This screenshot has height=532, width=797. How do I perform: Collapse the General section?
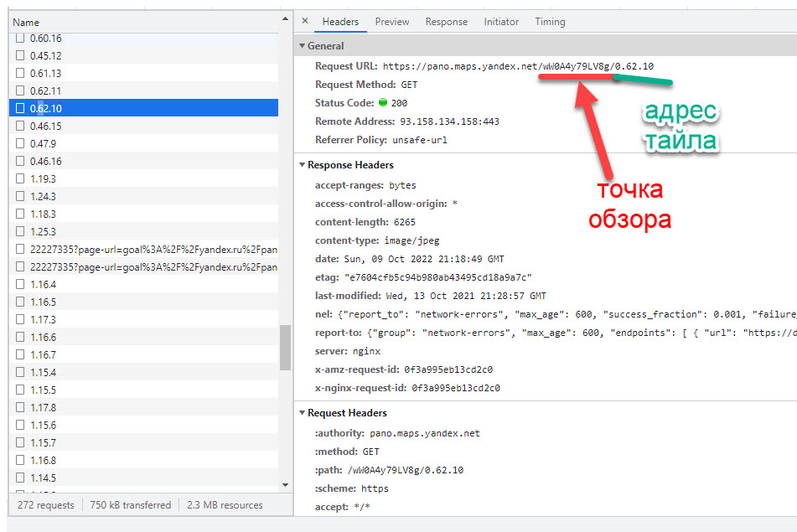tap(303, 46)
